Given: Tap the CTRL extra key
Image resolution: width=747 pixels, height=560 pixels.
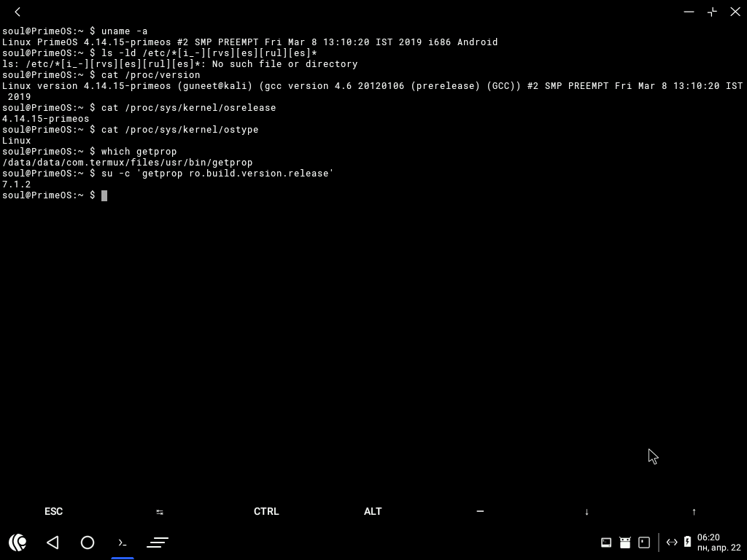Looking at the screenshot, I should 266,511.
